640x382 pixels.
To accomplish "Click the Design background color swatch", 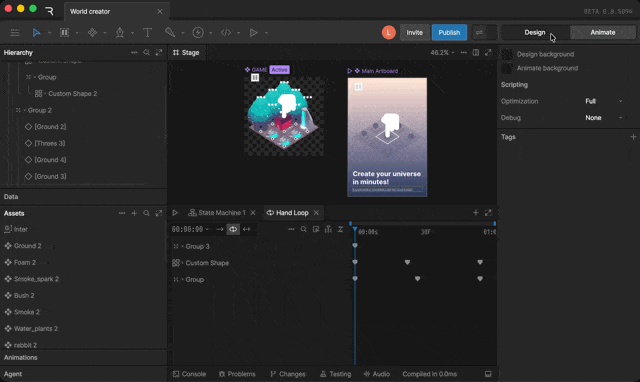I will [507, 54].
